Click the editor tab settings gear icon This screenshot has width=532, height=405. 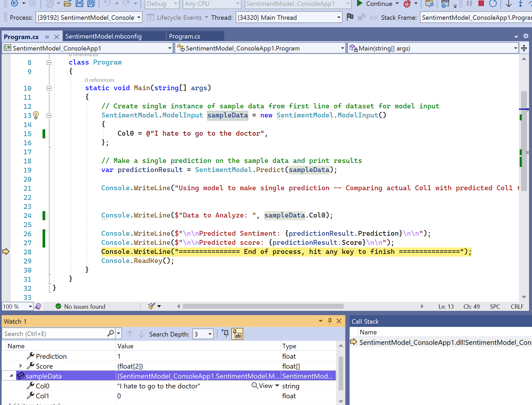(x=526, y=36)
